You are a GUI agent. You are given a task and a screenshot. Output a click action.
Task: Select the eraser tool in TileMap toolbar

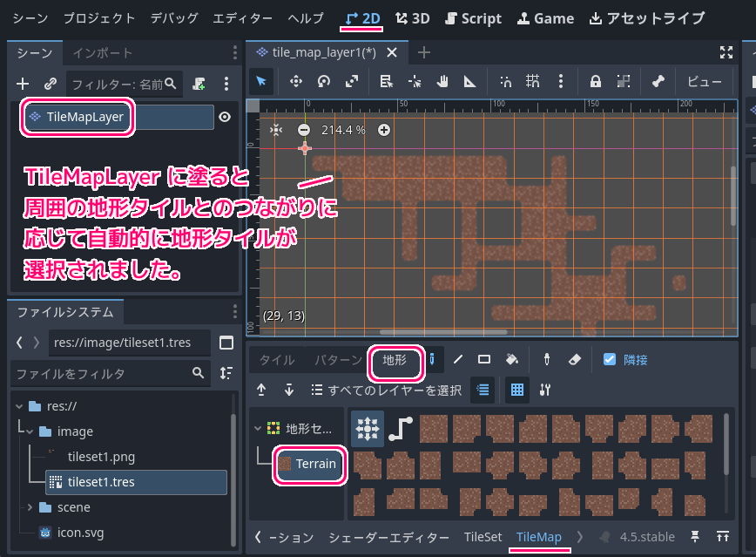(x=573, y=359)
